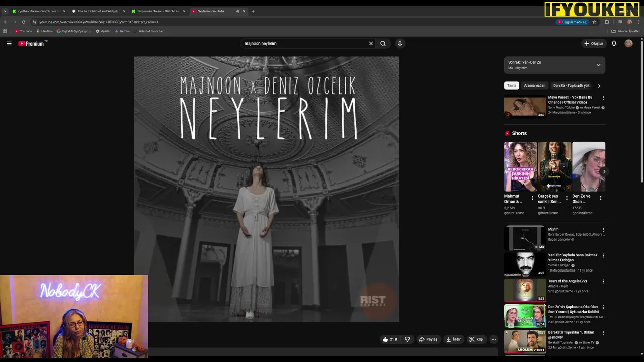Open options for Yeni Bir Sayfada video
644x362 pixels.
click(603, 256)
